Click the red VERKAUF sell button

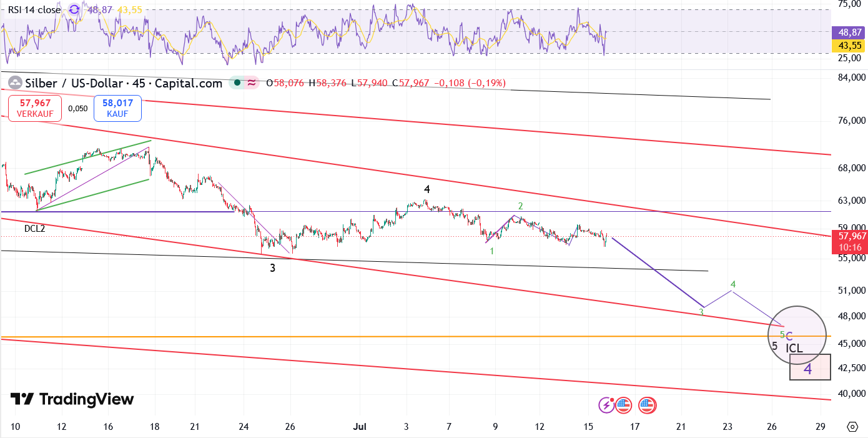point(35,108)
